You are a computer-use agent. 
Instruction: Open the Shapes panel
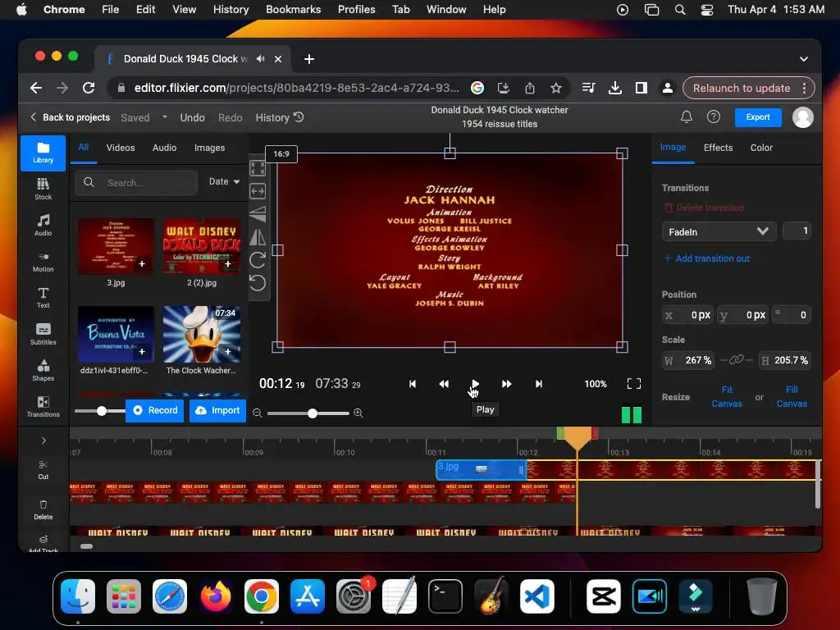[x=43, y=370]
